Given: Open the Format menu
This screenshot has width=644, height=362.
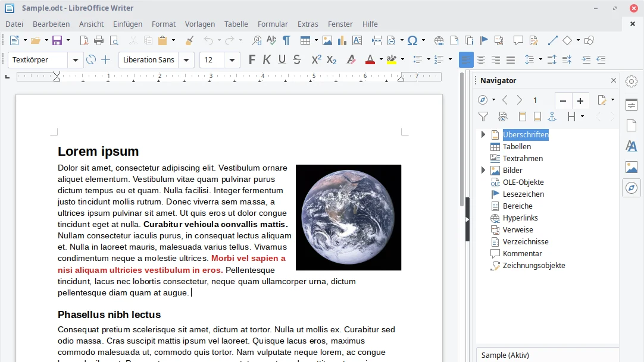Looking at the screenshot, I should pos(164,24).
